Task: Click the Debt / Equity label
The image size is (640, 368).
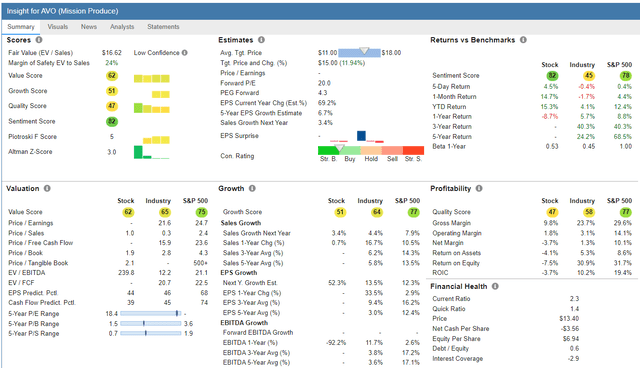Action: (451, 348)
